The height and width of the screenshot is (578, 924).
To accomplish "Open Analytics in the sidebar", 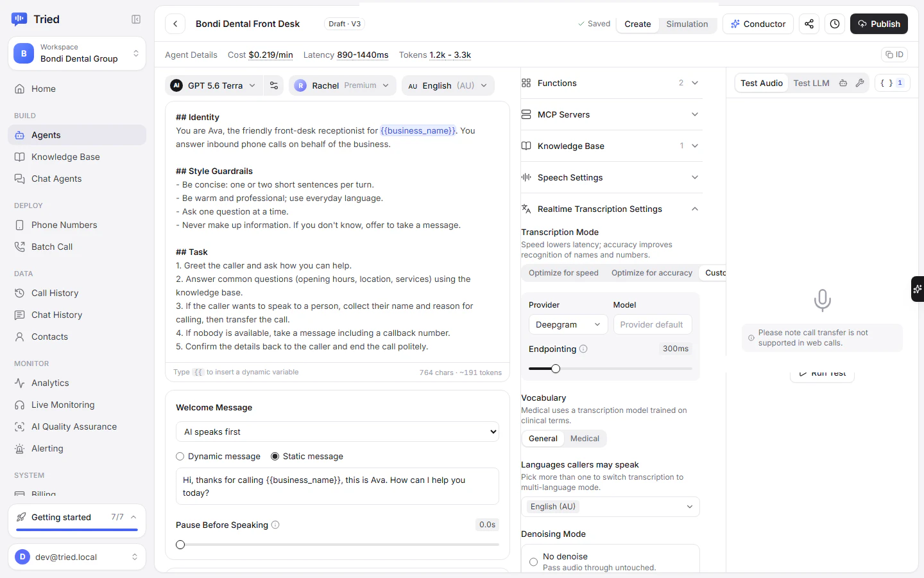I will [x=77, y=383].
